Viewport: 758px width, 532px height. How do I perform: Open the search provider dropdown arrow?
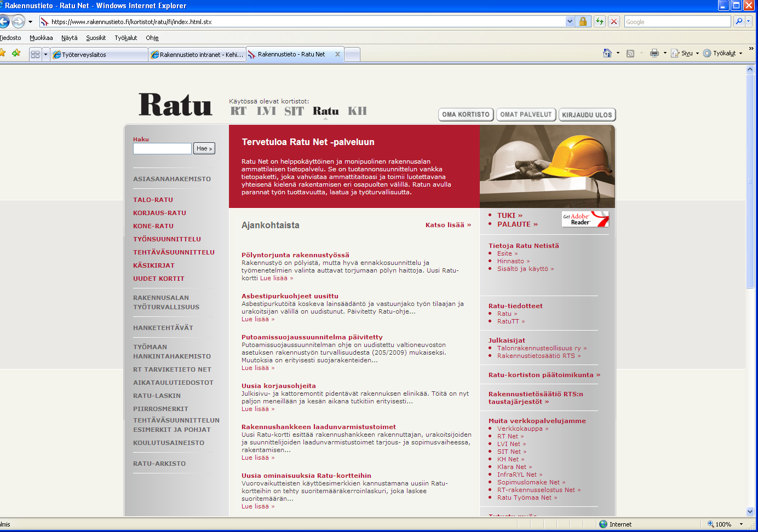pos(749,21)
